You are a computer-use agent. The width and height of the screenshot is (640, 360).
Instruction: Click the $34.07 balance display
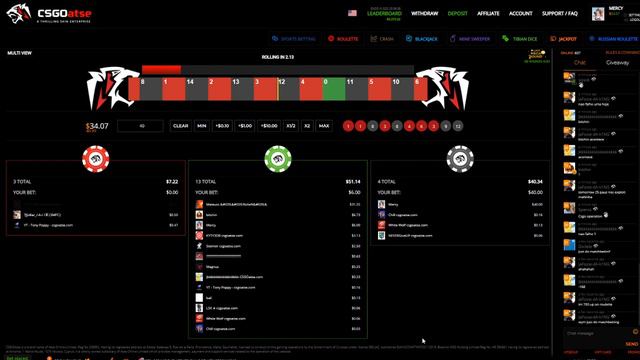point(97,126)
